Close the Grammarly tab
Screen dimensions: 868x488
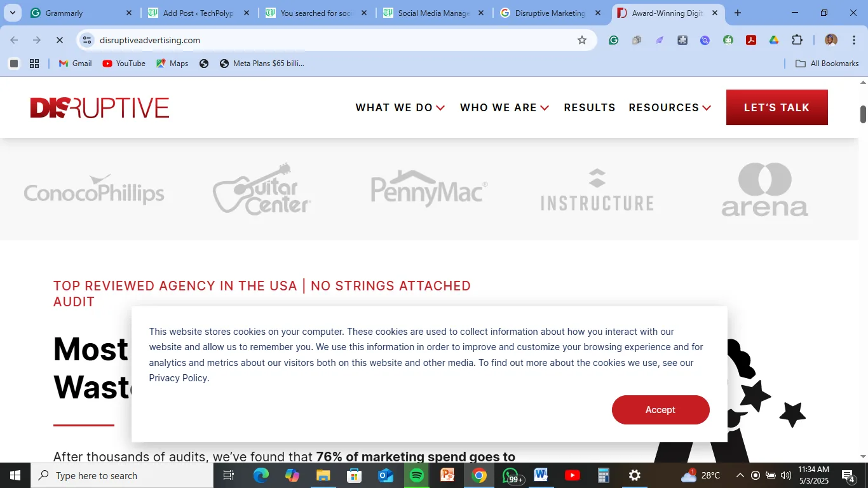(129, 13)
